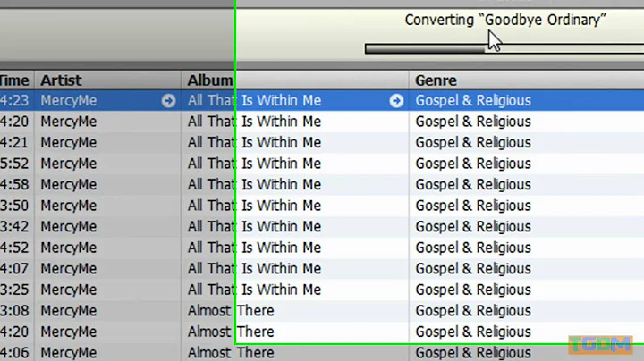This screenshot has height=361, width=644.
Task: Click All That Is Within Me in the 3:25 row
Action: click(x=254, y=290)
